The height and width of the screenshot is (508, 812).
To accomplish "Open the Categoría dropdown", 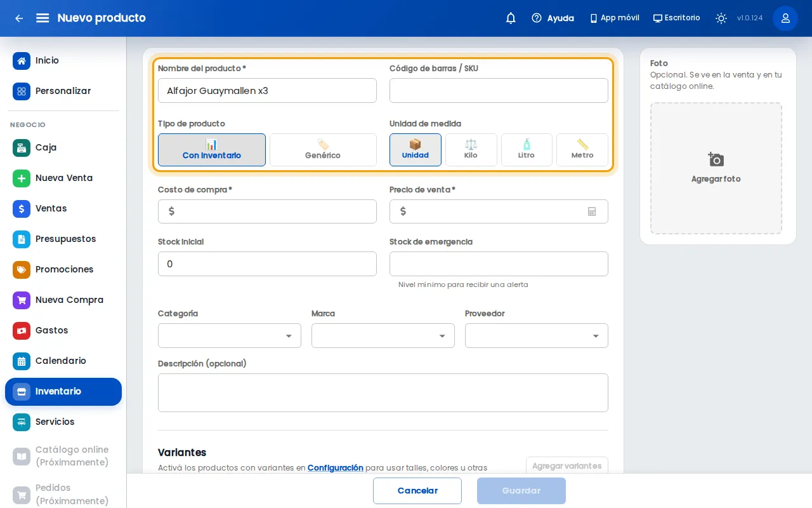I will [230, 336].
